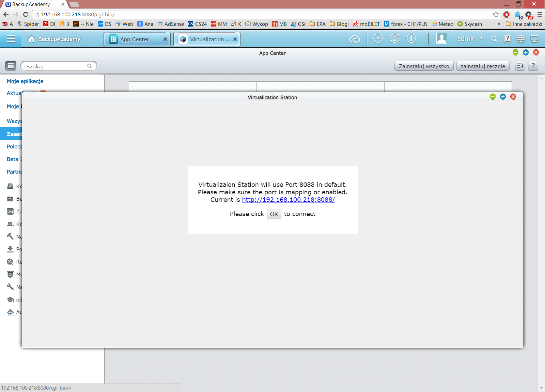Image resolution: width=545 pixels, height=392 pixels.
Task: Bookmark this page with star icon
Action: click(496, 14)
